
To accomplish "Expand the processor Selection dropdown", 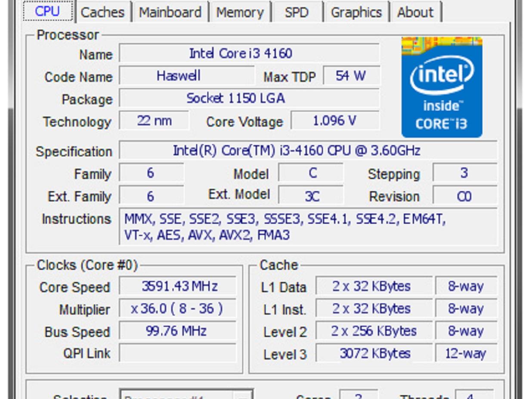I will click(242, 396).
